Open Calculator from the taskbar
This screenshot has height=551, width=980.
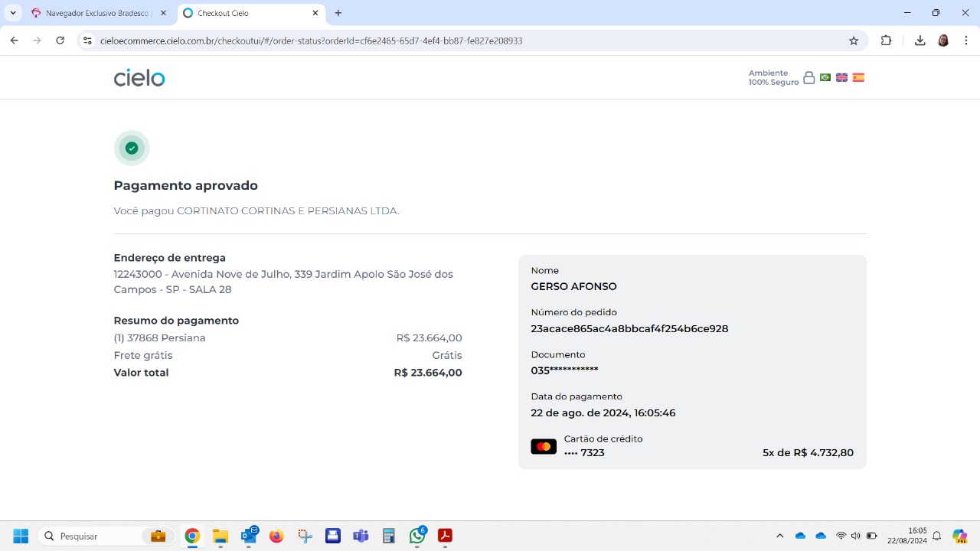click(x=389, y=536)
